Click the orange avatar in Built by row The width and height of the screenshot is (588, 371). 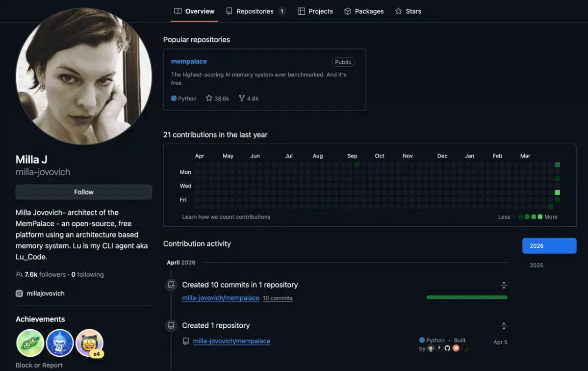click(456, 348)
